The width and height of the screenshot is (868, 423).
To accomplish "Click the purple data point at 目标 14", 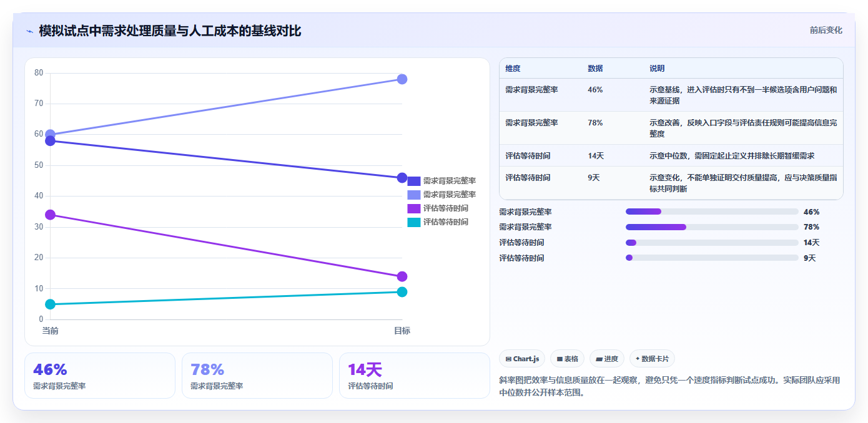I will coord(402,276).
